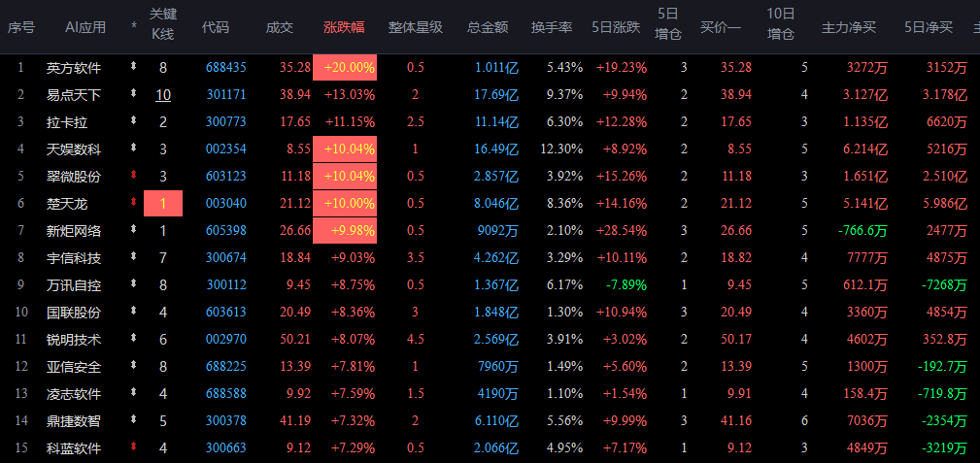Click the 10日增仓 column header
The height and width of the screenshot is (463, 980).
pyautogui.click(x=781, y=23)
